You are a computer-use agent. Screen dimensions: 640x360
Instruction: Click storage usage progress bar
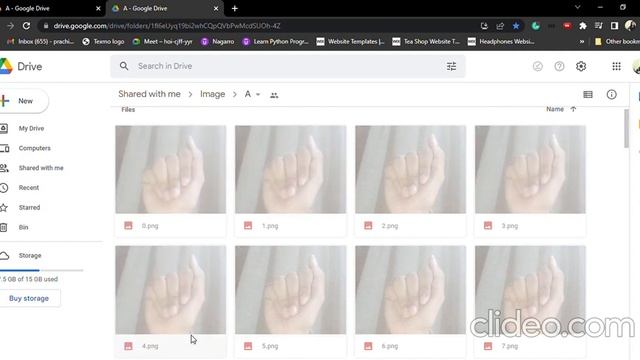[42, 270]
